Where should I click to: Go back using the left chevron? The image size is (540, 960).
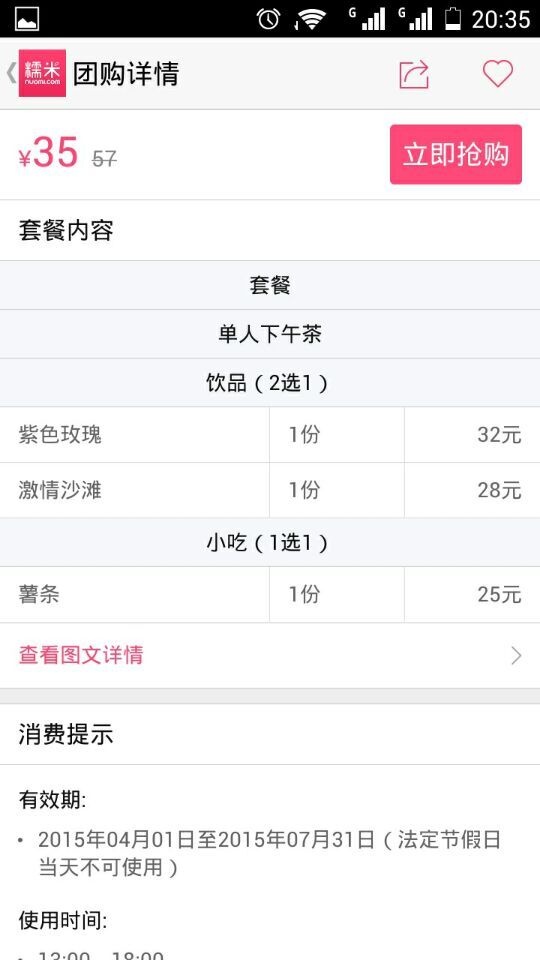[10, 73]
